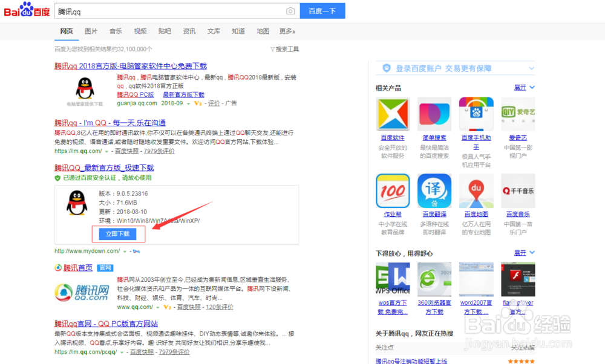The image size is (605, 364).
Task: Open the dropdown arrow next to www.qq.com/
Action: pos(157,307)
